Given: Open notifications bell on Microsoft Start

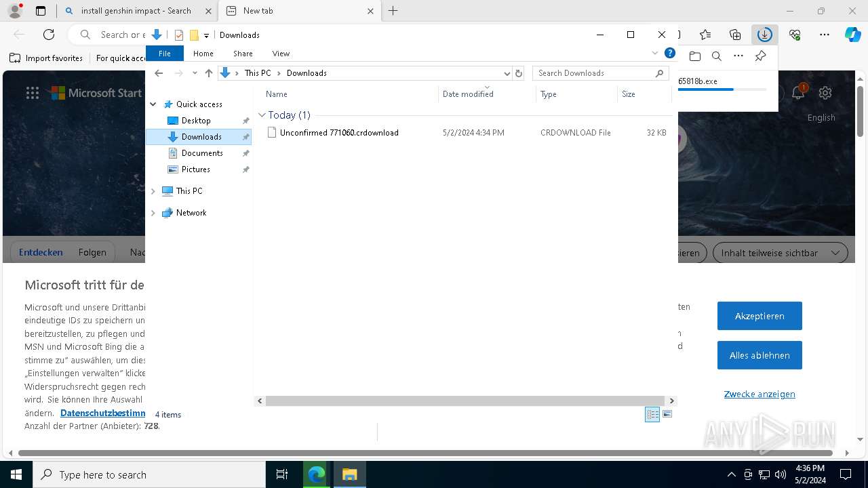Looking at the screenshot, I should coord(798,93).
